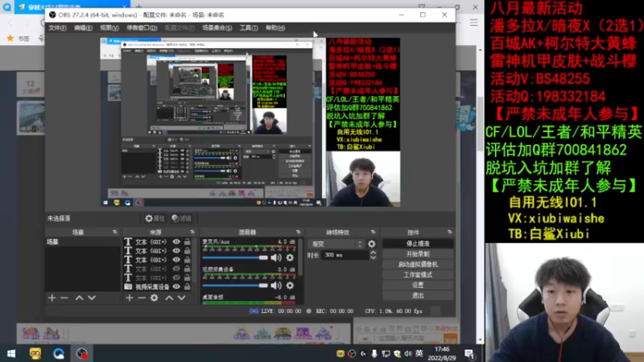Open the 渐变 transition dropdown
Image resolution: width=644 pixels, height=362 pixels.
[x=336, y=244]
